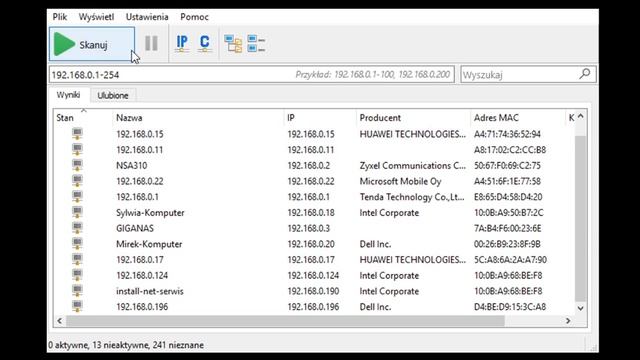The width and height of the screenshot is (640, 360).
Task: Open the Plik menu
Action: (x=60, y=17)
